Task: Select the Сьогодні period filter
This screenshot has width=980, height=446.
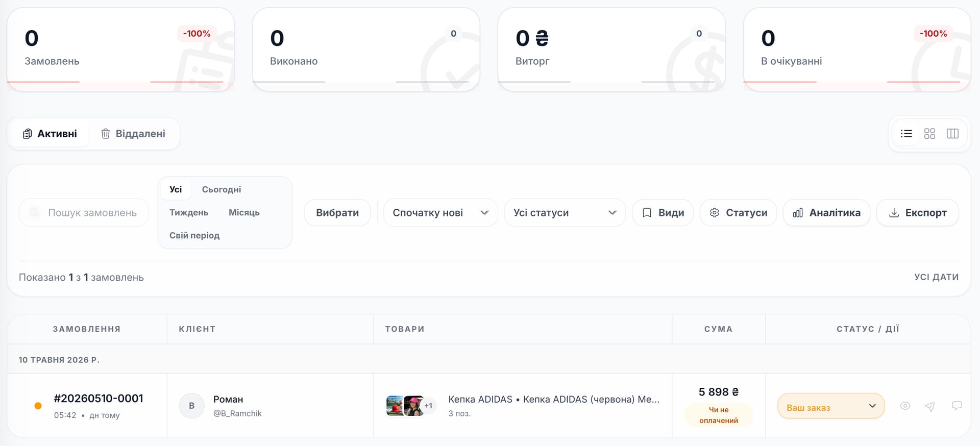Action: 222,189
